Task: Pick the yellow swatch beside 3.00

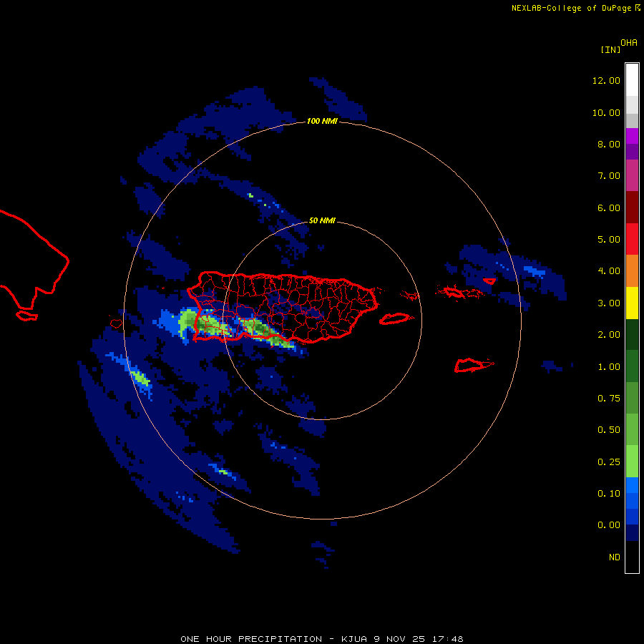Action: click(x=632, y=303)
